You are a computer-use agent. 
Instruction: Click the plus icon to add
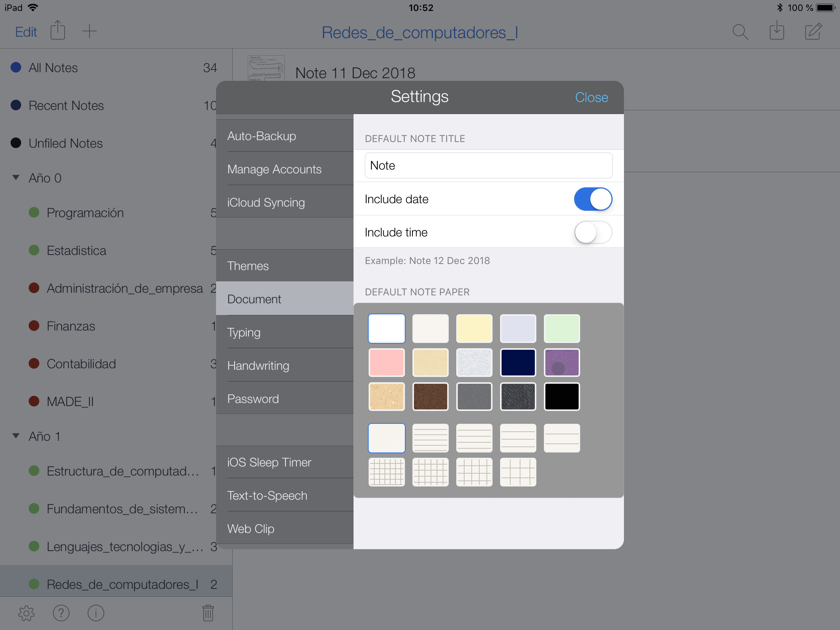[x=89, y=31]
